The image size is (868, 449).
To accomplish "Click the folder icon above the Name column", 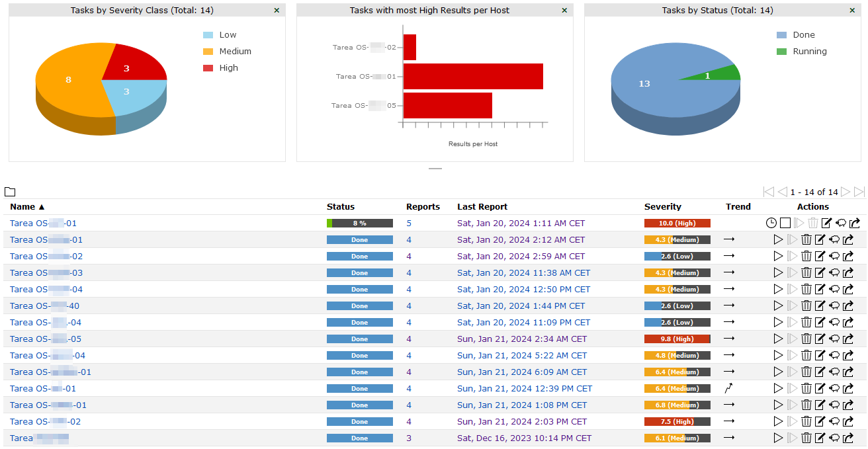I will (x=10, y=192).
